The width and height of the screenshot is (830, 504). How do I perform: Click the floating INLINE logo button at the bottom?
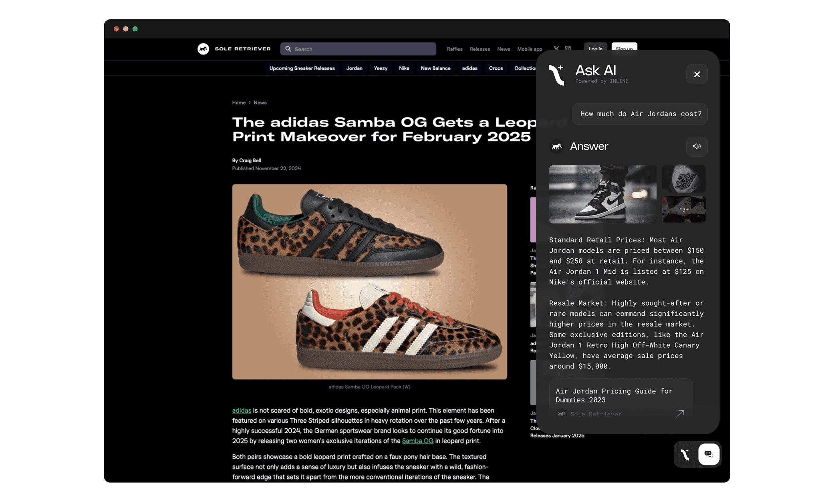[685, 454]
